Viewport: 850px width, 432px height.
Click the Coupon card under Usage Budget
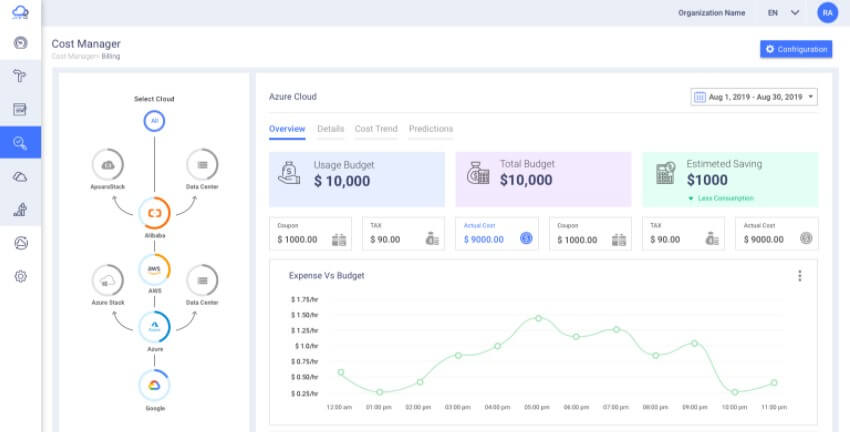(x=310, y=234)
